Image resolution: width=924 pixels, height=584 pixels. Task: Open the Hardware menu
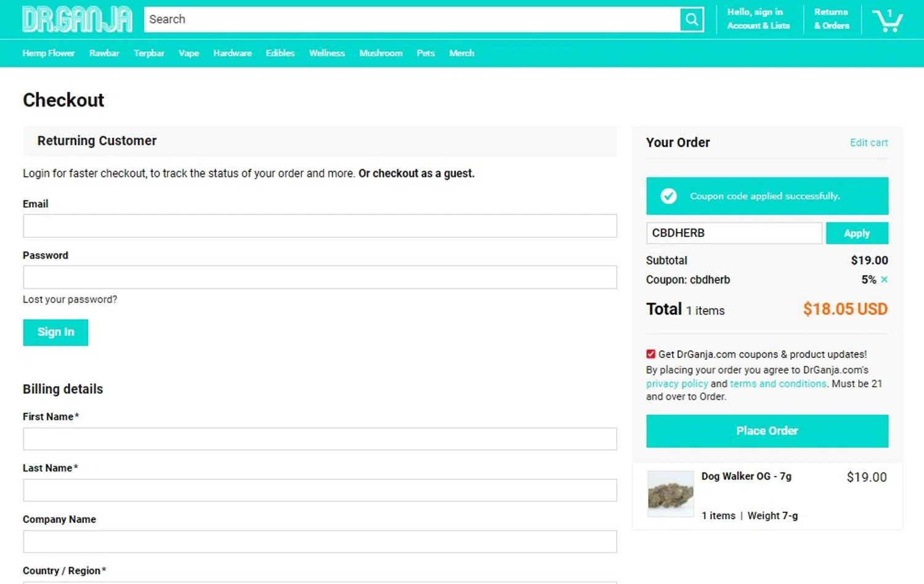click(232, 53)
